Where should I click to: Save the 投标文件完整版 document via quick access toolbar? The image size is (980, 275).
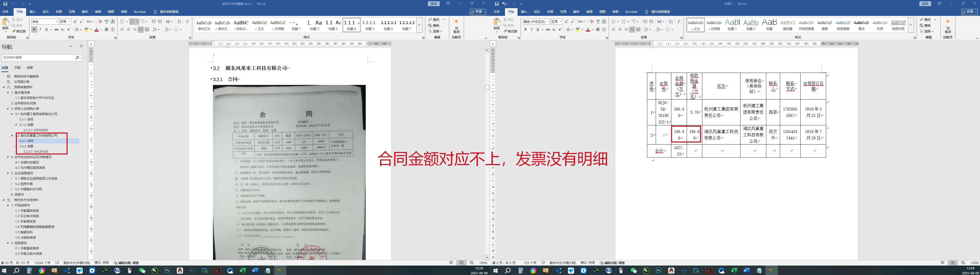click(5, 4)
